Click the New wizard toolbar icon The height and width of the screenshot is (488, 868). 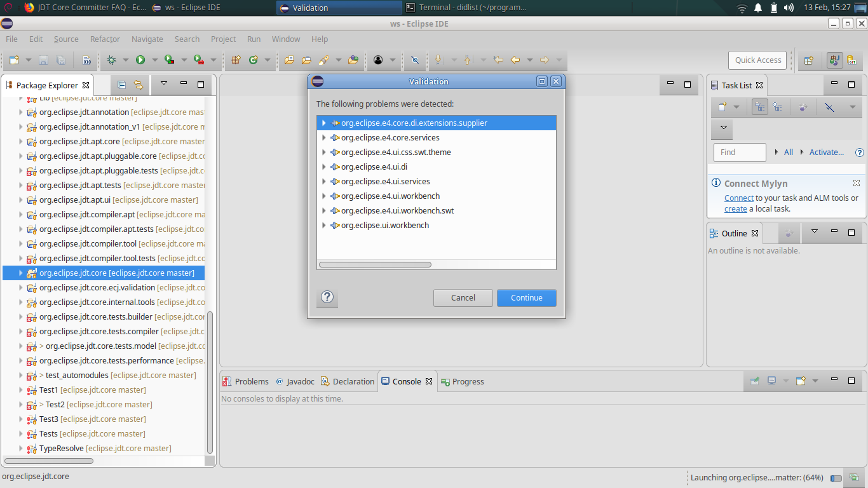click(x=14, y=60)
